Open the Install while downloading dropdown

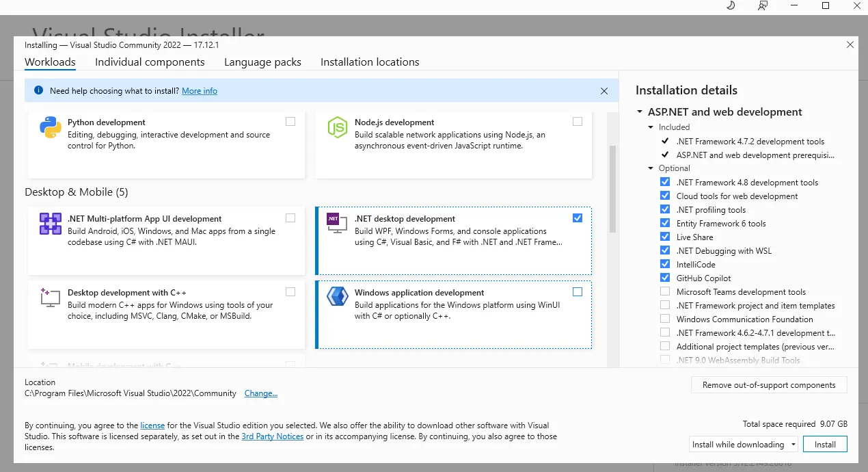click(x=744, y=444)
